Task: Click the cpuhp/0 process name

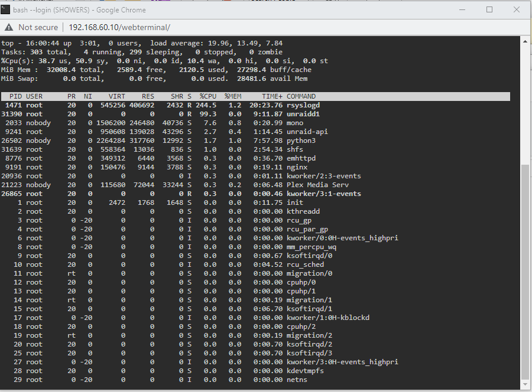Action: coord(301,282)
